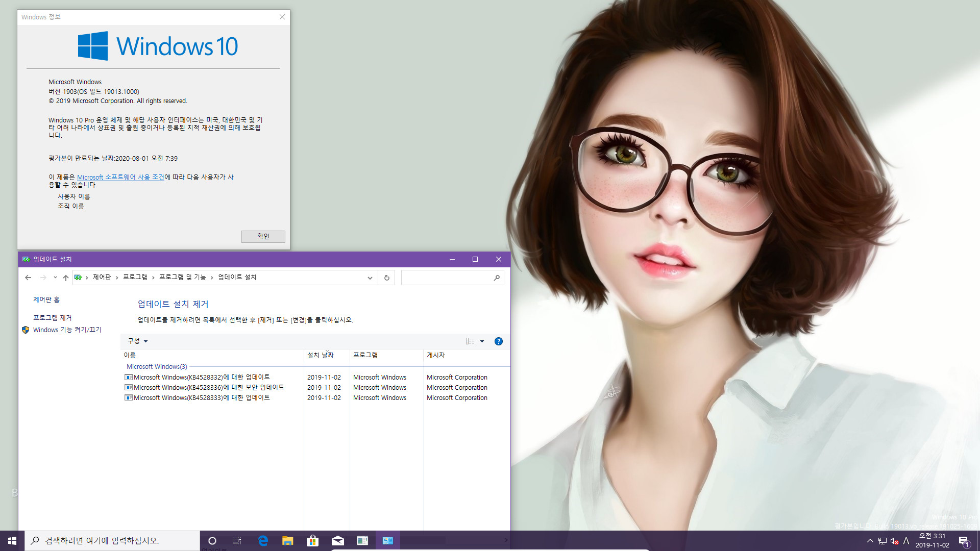Viewport: 980px width, 551px height.
Task: Switch to the Control Panel taskbar icon
Action: tap(387, 540)
